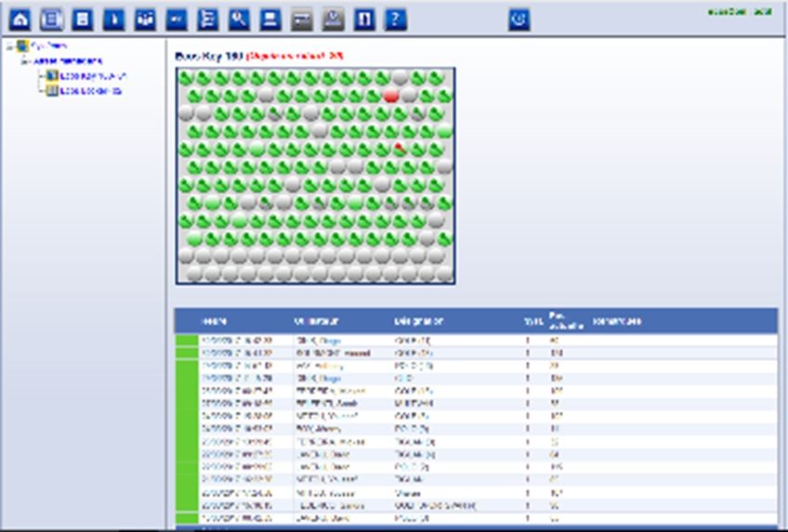The height and width of the screenshot is (532, 788).
Task: Select the last cabinet item in tree
Action: 91,91
